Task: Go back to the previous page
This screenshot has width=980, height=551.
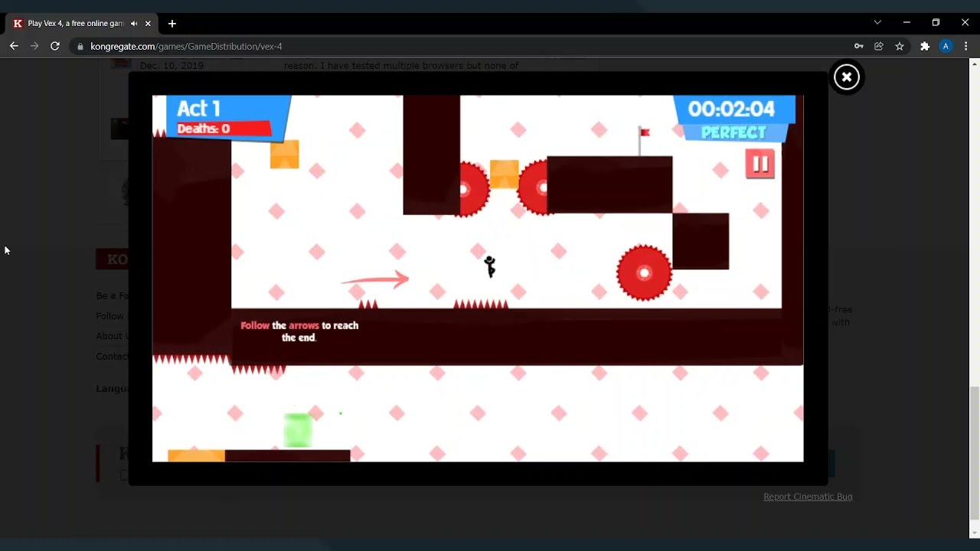Action: click(x=14, y=47)
